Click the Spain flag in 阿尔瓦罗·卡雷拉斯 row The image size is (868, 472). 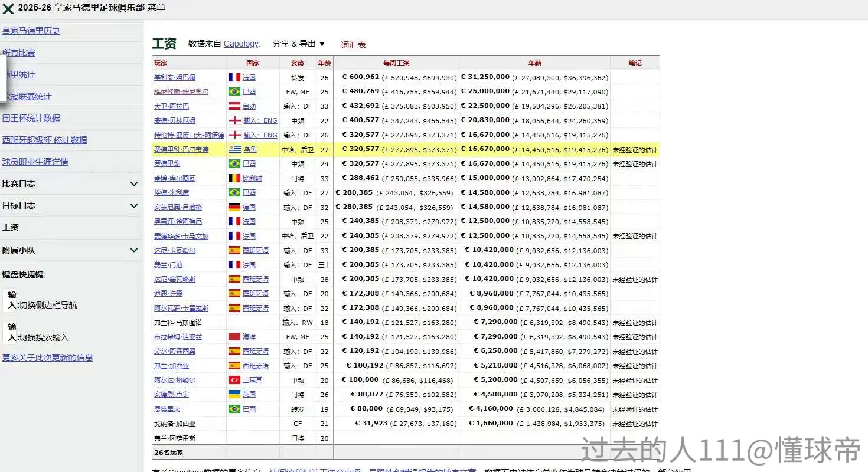[234, 308]
